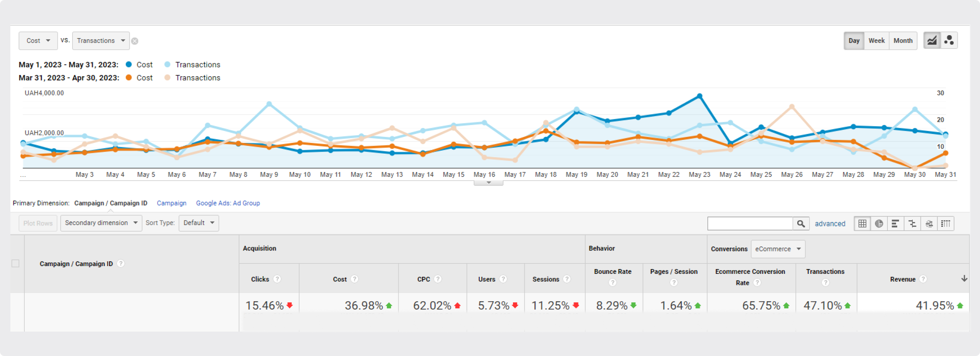Select the pie chart percentage view
Image resolution: width=980 pixels, height=356 pixels.
coord(879,224)
